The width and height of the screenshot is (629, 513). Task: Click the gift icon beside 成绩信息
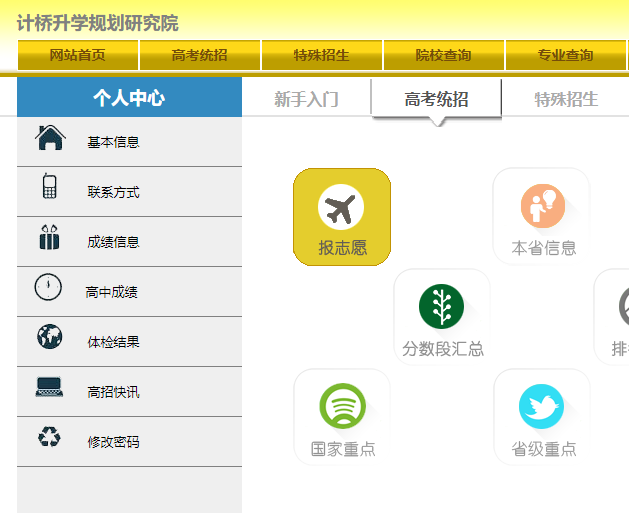coord(49,237)
